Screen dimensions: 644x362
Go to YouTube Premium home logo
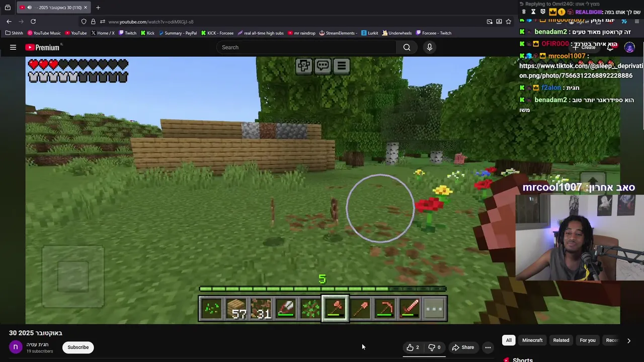point(43,47)
